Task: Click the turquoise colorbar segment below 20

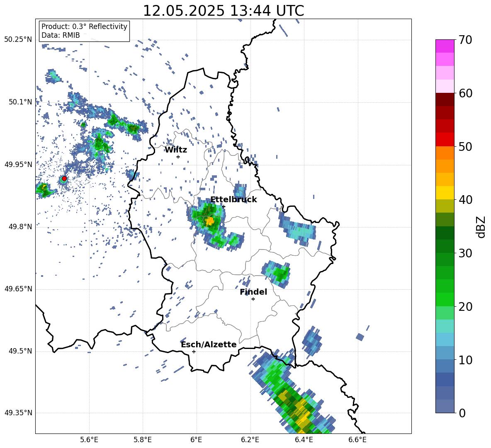Action: click(x=445, y=326)
